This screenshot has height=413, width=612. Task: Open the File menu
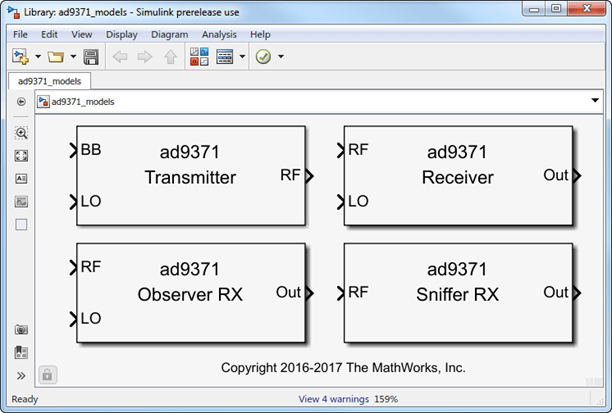click(20, 34)
